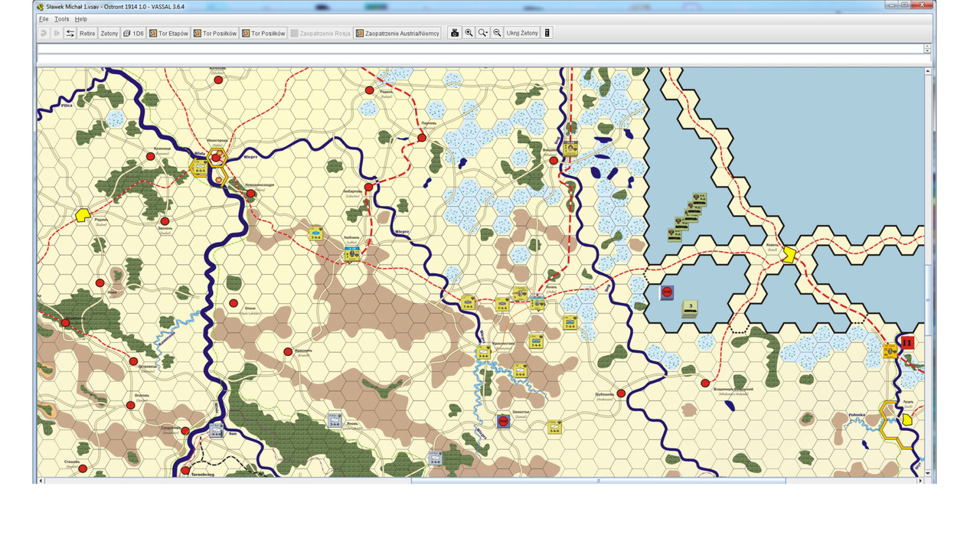Image resolution: width=980 pixels, height=535 pixels.
Task: Click the yellow control marker at Radom
Action: (83, 216)
